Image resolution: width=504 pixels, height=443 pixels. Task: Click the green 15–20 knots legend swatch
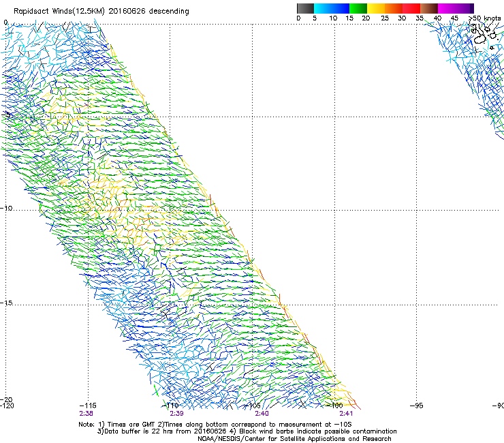(x=358, y=8)
